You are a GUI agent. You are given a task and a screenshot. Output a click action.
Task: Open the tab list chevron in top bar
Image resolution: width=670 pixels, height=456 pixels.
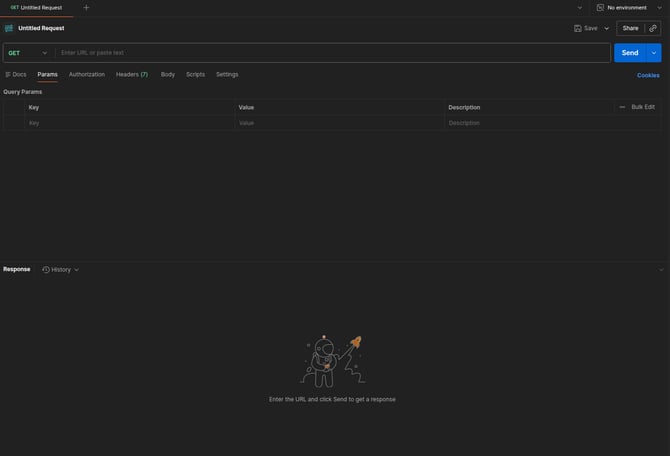pos(580,7)
